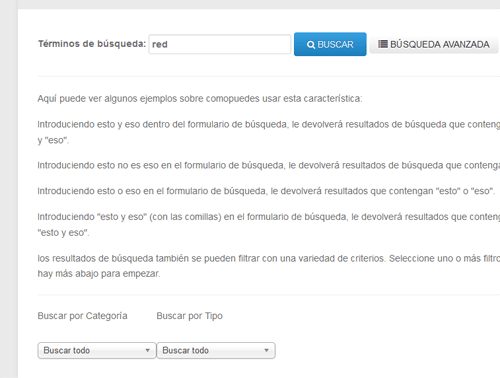Click the "Buscar por Tipo" label
Viewport: 500px width, 378px height.
[189, 316]
